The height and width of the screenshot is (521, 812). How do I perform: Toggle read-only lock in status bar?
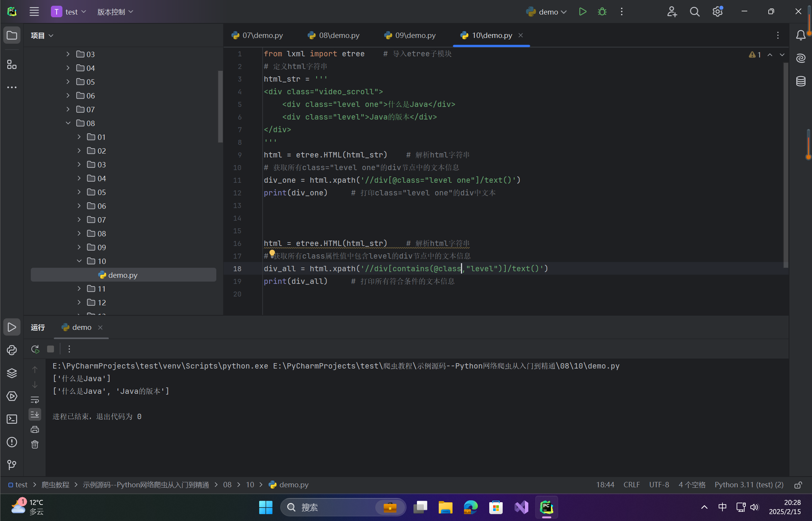point(798,485)
